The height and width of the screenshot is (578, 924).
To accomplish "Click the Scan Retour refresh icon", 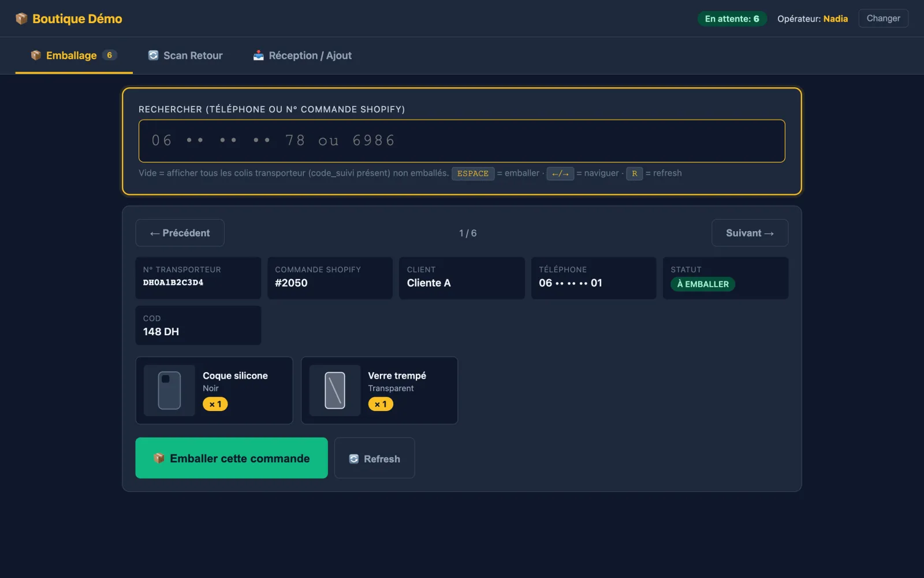I will coord(153,55).
